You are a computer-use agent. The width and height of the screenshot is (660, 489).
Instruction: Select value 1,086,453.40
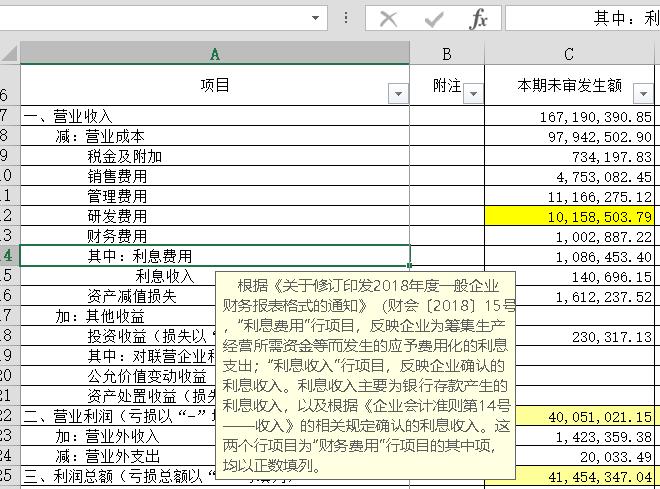[x=570, y=256]
